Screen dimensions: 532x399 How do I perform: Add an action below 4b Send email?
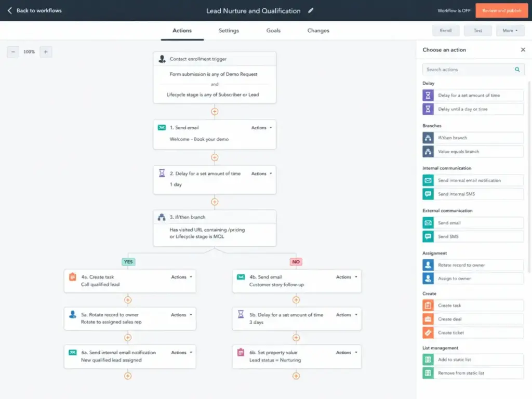(296, 300)
